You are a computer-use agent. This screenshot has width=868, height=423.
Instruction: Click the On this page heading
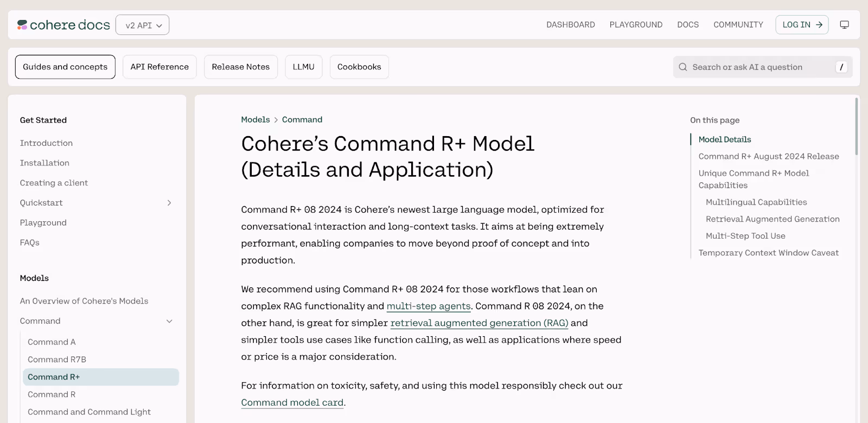pos(714,120)
